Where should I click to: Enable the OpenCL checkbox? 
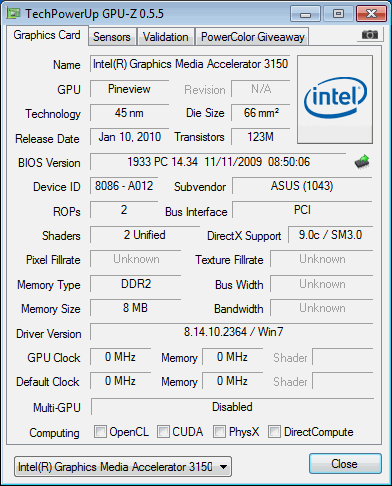click(100, 432)
